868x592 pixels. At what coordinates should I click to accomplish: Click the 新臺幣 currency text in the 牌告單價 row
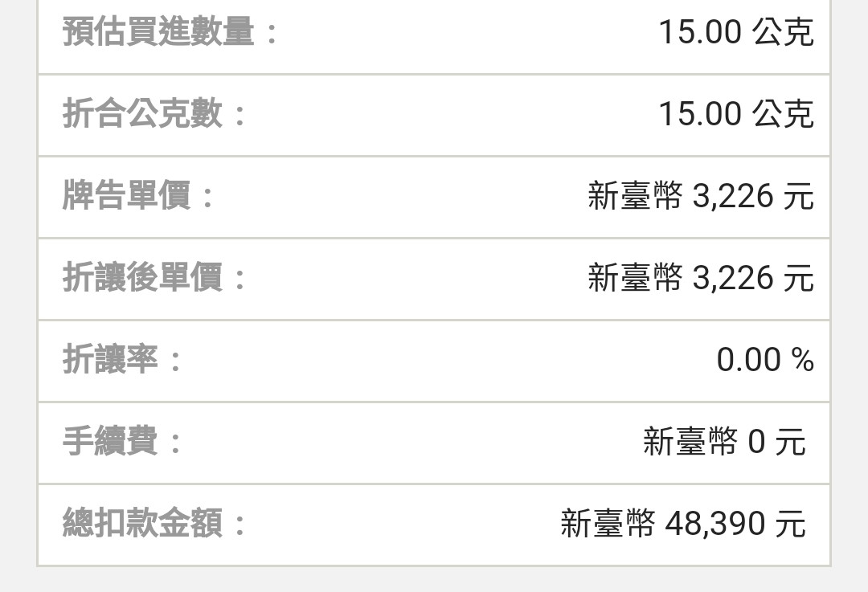click(x=635, y=197)
